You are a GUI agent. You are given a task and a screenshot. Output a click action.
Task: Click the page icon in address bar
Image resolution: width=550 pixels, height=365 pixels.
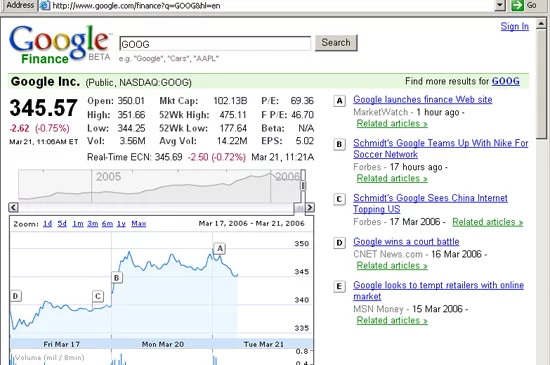45,5
